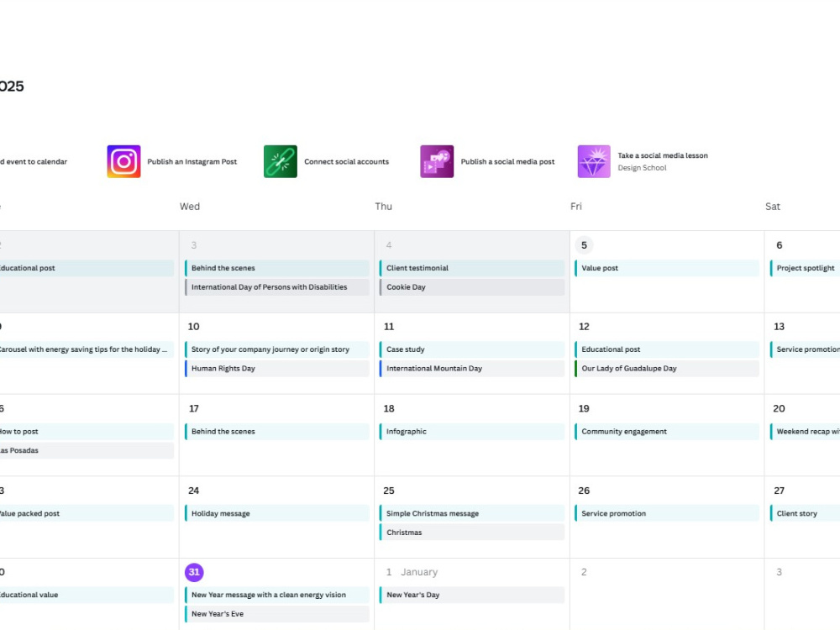Select date 11 in the calendar

click(389, 327)
